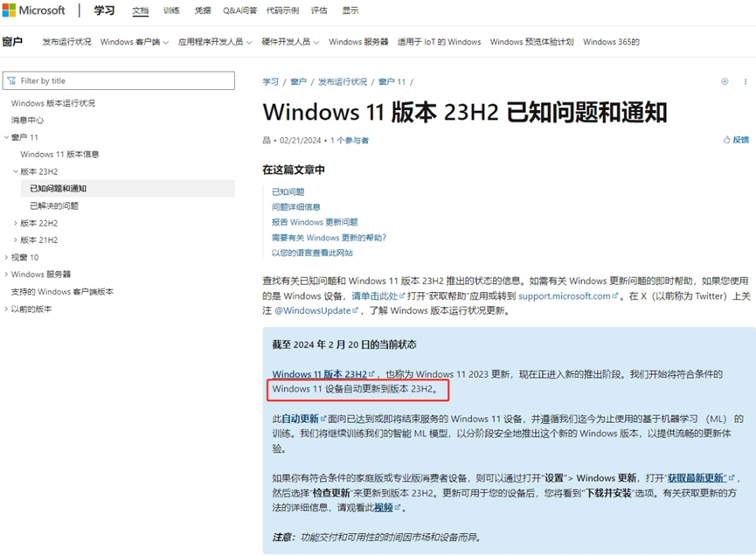756x556 pixels.
Task: Open the more options vertical dots menu
Action: 746,81
